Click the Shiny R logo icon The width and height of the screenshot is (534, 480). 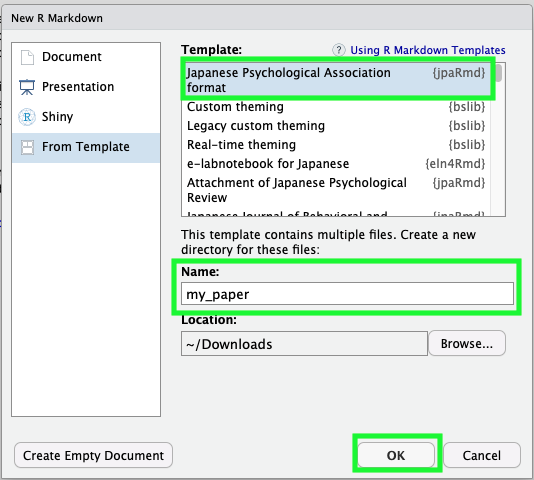(x=27, y=117)
